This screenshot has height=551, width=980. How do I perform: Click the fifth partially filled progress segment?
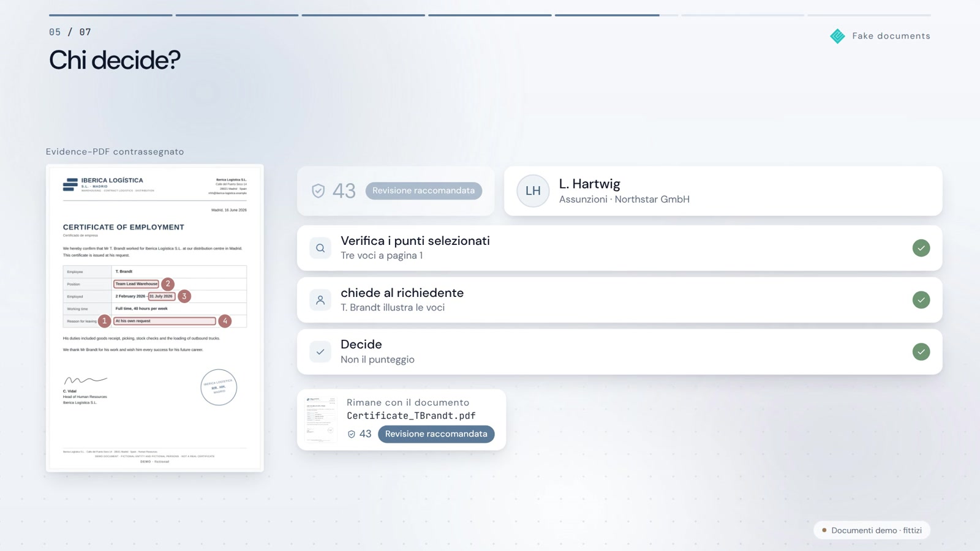tap(616, 15)
